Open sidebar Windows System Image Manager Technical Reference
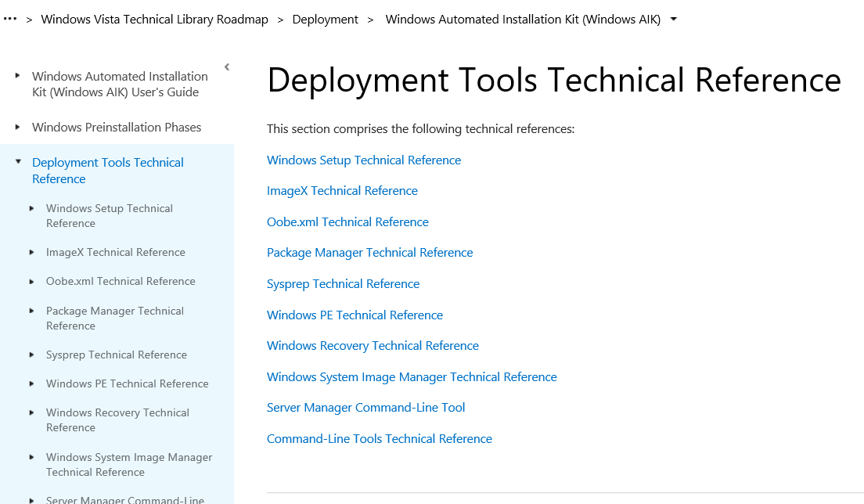This screenshot has width=864, height=504. pos(129,465)
